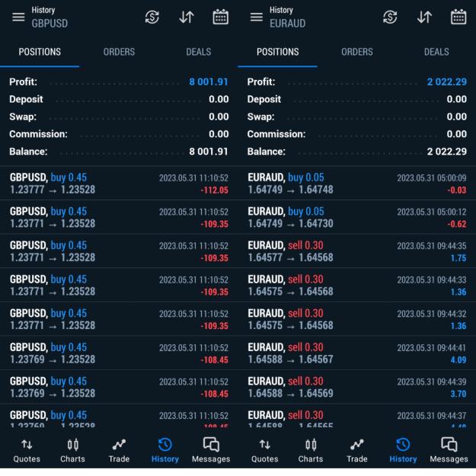Open Trade in GBPUSD panel bottom bar
Screen dimensions: 476x476
[119, 451]
